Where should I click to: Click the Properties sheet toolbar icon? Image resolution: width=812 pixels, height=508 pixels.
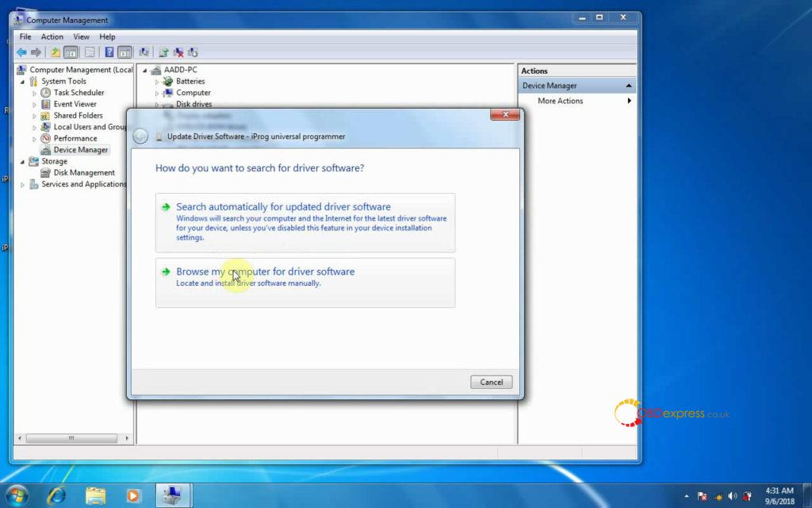click(x=90, y=52)
